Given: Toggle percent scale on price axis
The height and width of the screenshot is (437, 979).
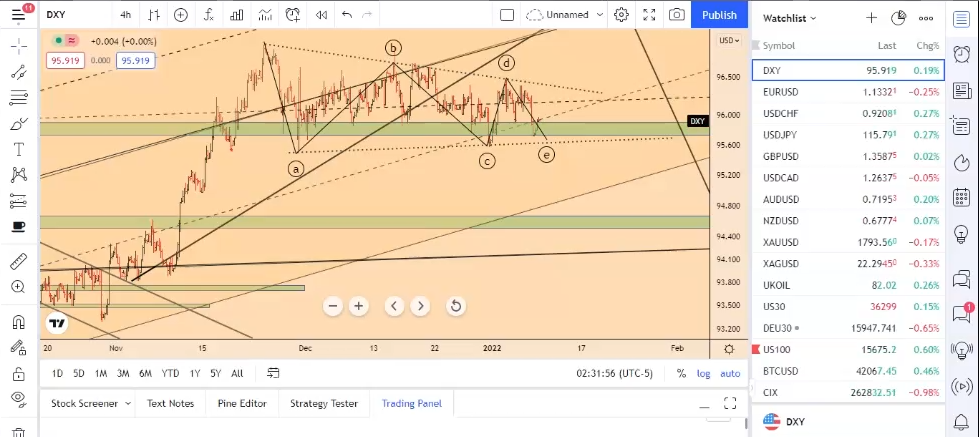Looking at the screenshot, I should [681, 374].
